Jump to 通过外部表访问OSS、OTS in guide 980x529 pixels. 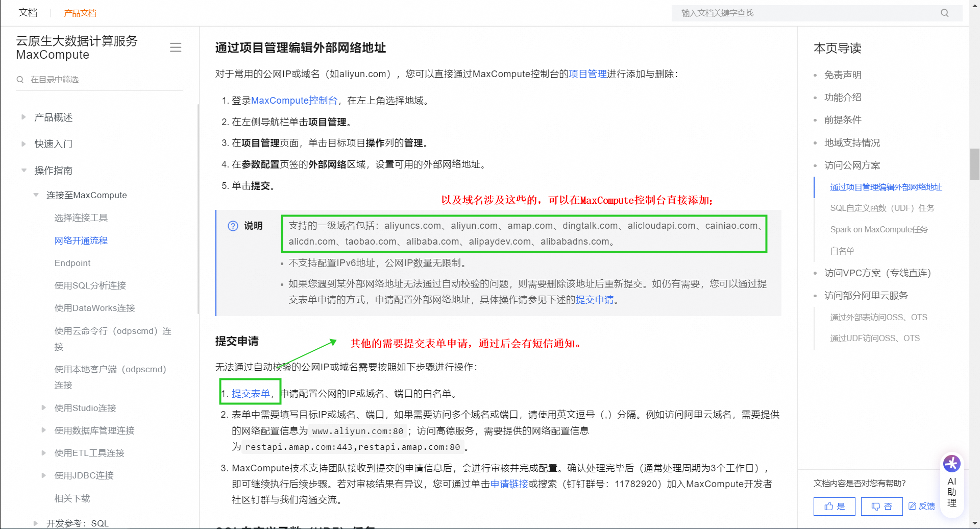coord(878,318)
